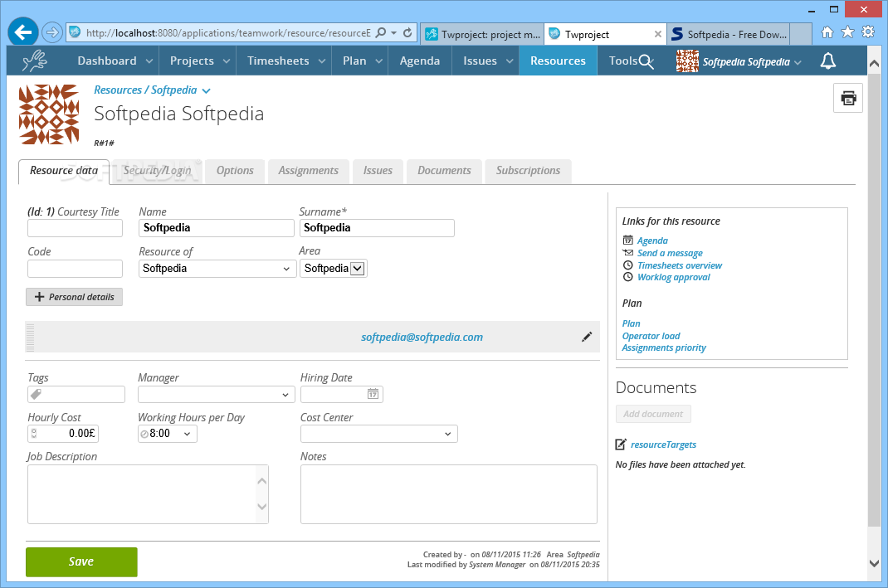Open the Operator load link
This screenshot has width=888, height=588.
click(651, 336)
